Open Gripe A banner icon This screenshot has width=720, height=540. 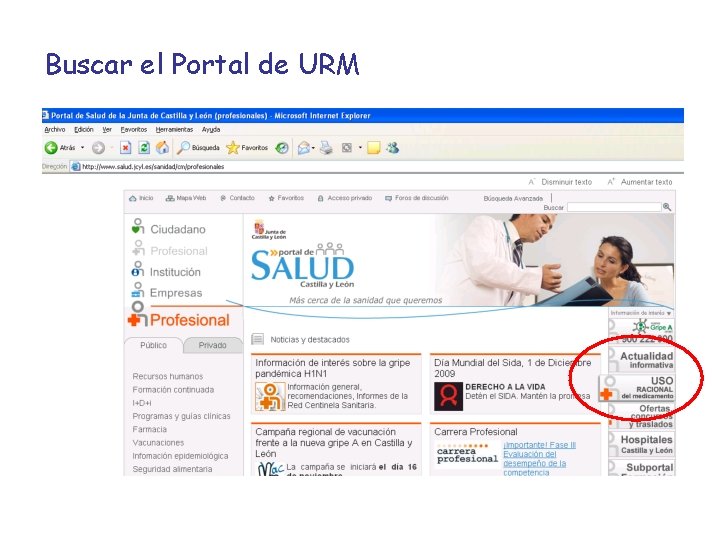click(x=652, y=327)
